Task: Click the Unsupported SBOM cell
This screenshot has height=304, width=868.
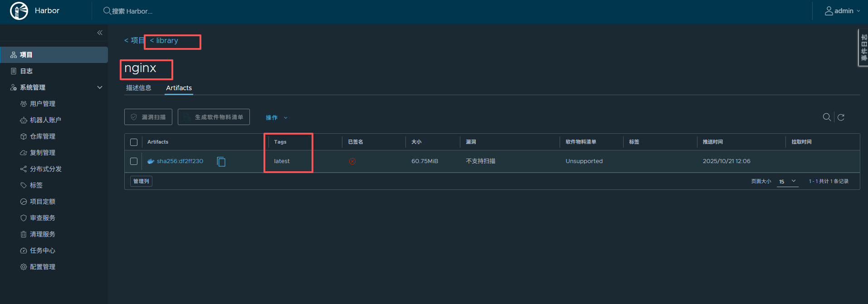Action: (x=584, y=161)
